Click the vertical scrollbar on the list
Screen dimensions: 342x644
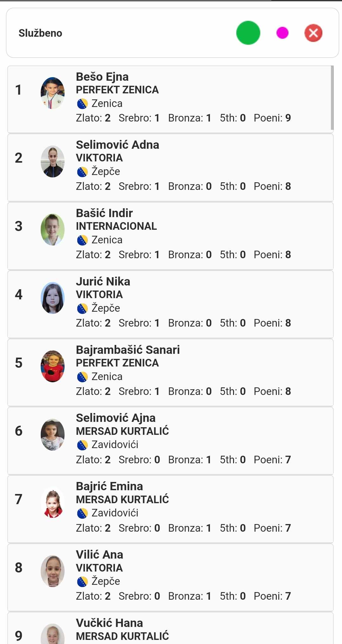point(332,98)
